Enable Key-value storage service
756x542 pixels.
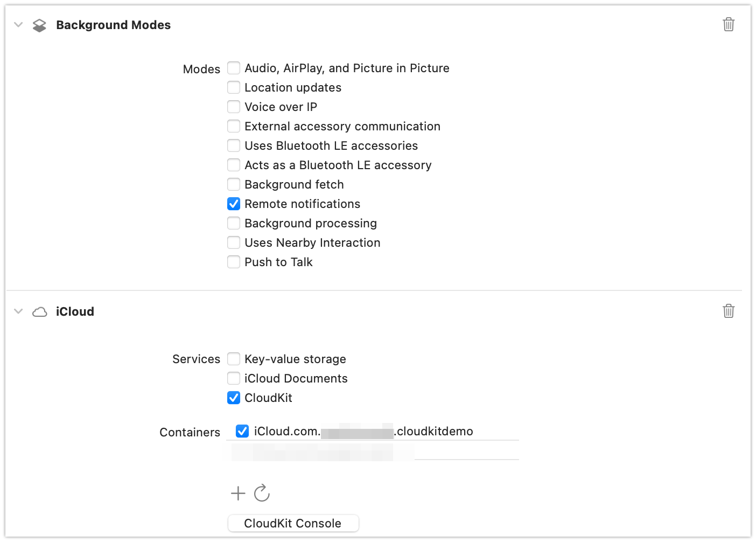point(233,359)
